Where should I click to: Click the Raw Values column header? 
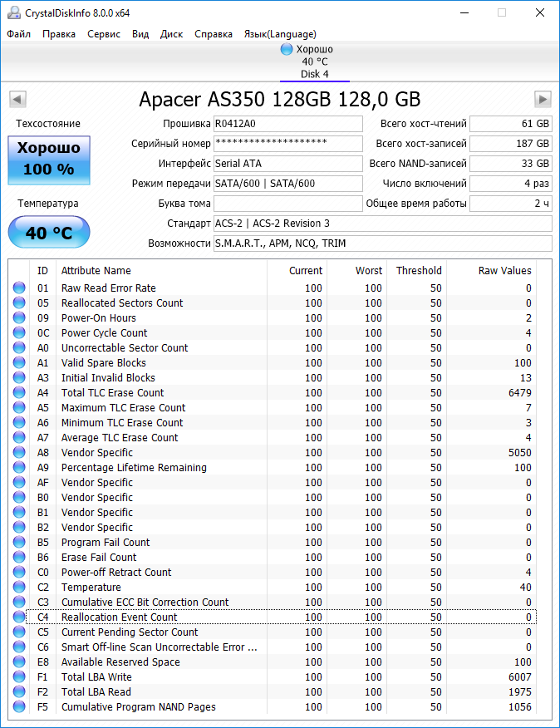point(491,270)
